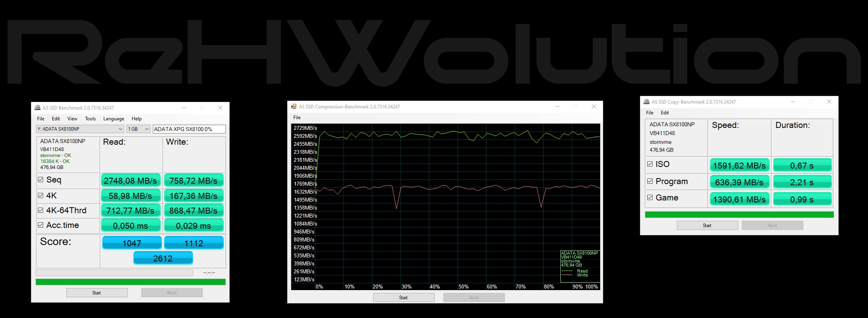Click 4K-64Thrd read result 712,77 MB/s
868x318 pixels.
click(x=130, y=210)
